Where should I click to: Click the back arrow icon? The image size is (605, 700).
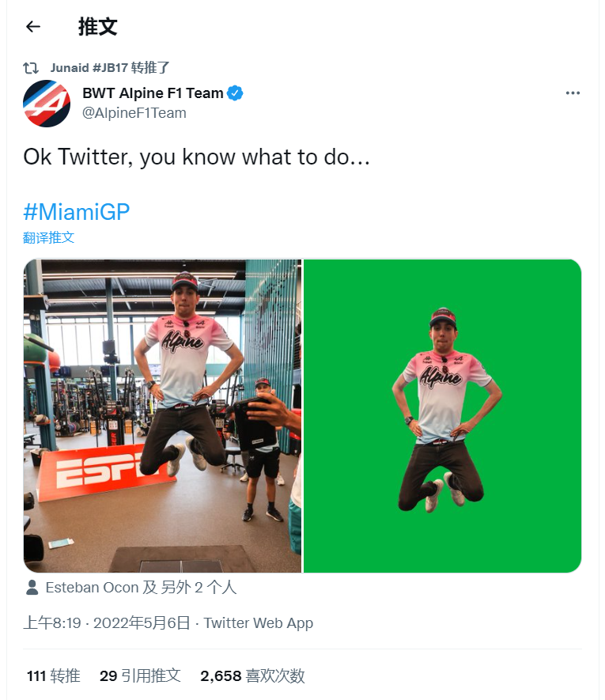pos(32,27)
